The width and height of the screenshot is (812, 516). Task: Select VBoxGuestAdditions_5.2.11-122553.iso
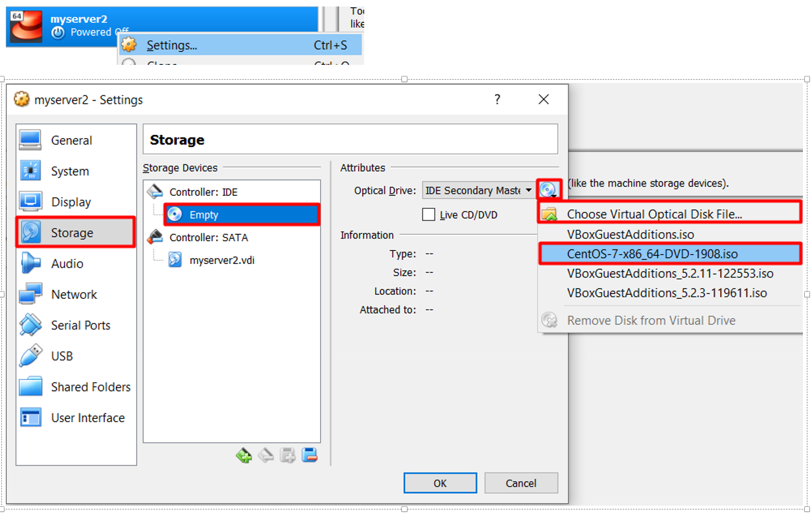point(671,274)
